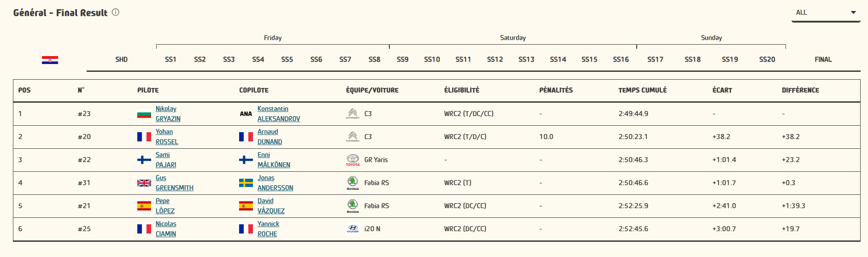Click the Yannick Roche co-driver link
Image resolution: width=868 pixels, height=257 pixels.
[268, 229]
